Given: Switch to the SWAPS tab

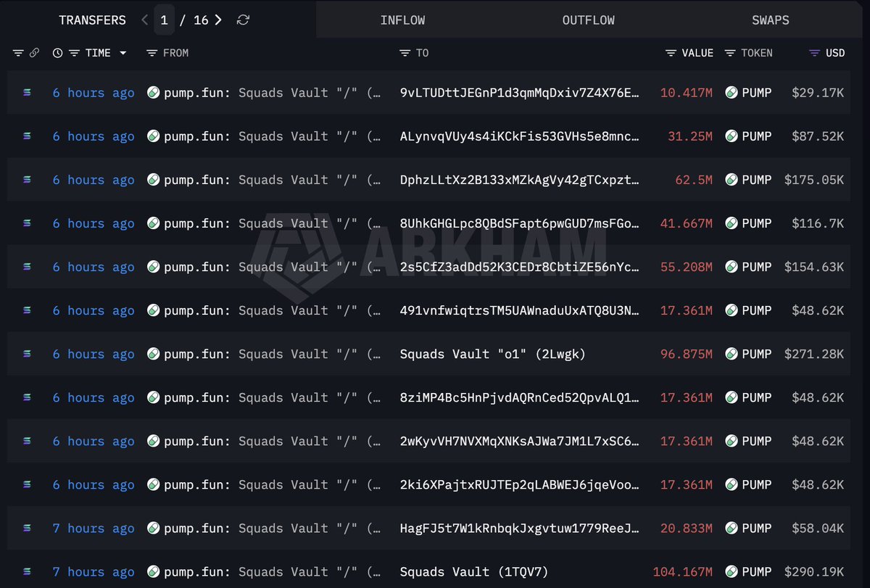Looking at the screenshot, I should [x=770, y=20].
